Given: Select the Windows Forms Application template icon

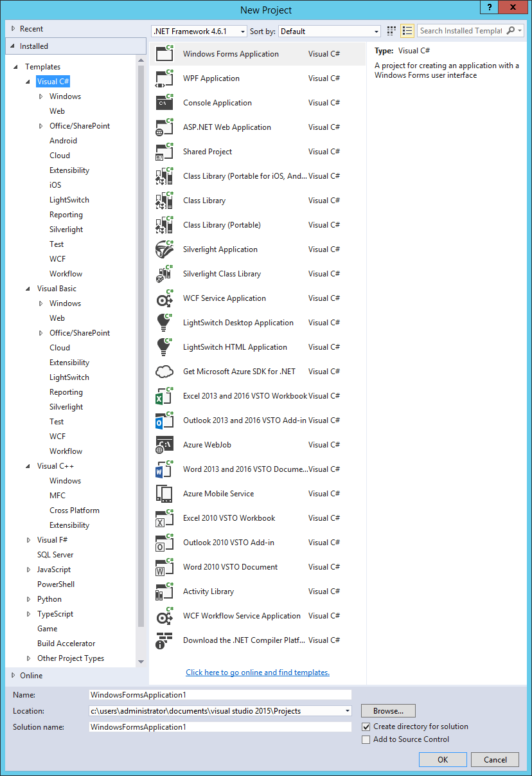Looking at the screenshot, I should pyautogui.click(x=164, y=54).
